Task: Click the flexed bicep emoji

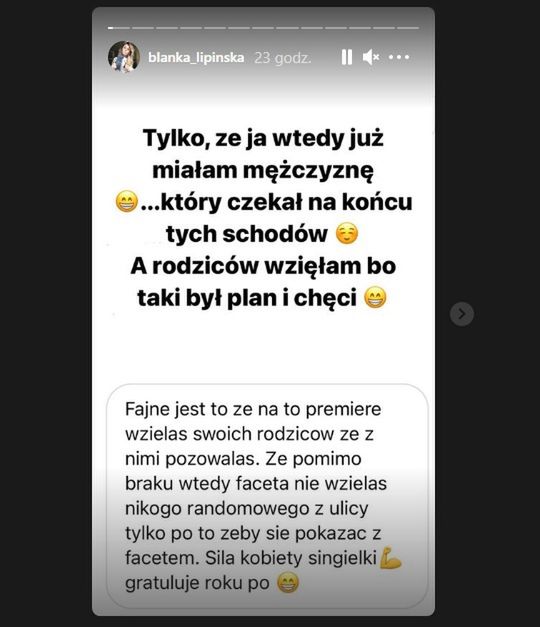Action: (x=390, y=557)
